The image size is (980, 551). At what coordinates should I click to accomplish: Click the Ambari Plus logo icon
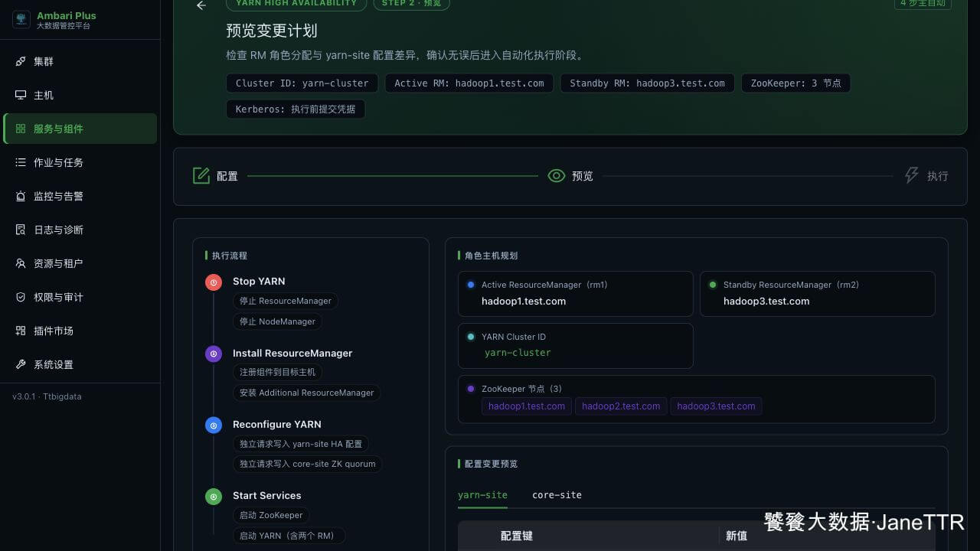tap(21, 20)
